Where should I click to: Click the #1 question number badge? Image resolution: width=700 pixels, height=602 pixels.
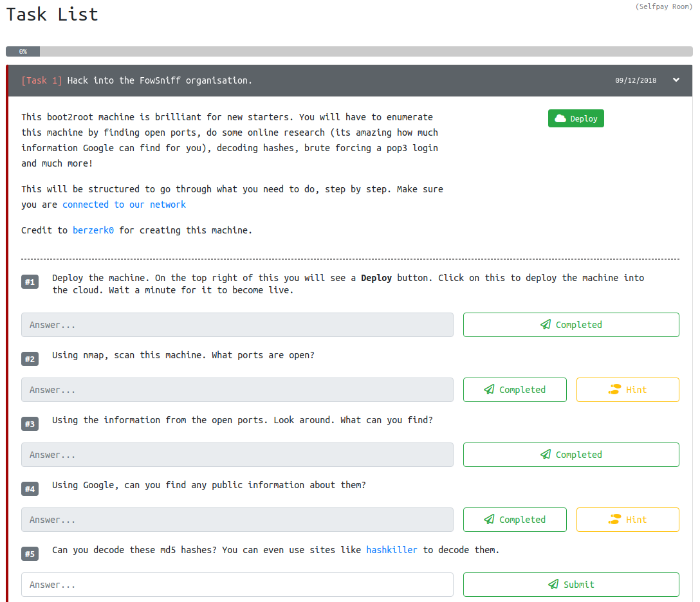pos(30,282)
